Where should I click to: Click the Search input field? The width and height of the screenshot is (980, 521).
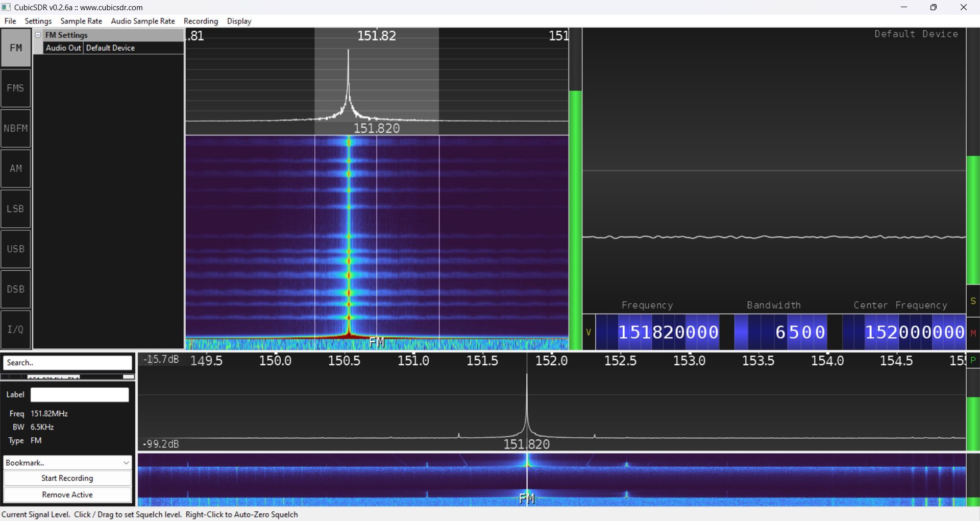click(67, 363)
